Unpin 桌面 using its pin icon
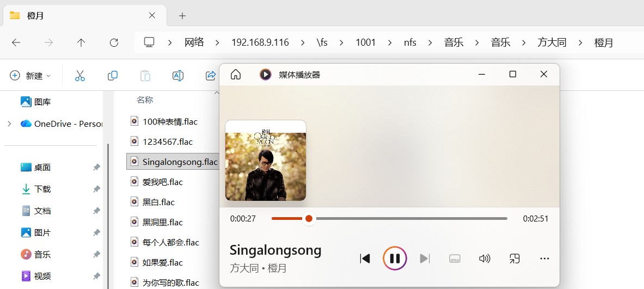Viewport: 644px width, 289px height. click(x=96, y=167)
